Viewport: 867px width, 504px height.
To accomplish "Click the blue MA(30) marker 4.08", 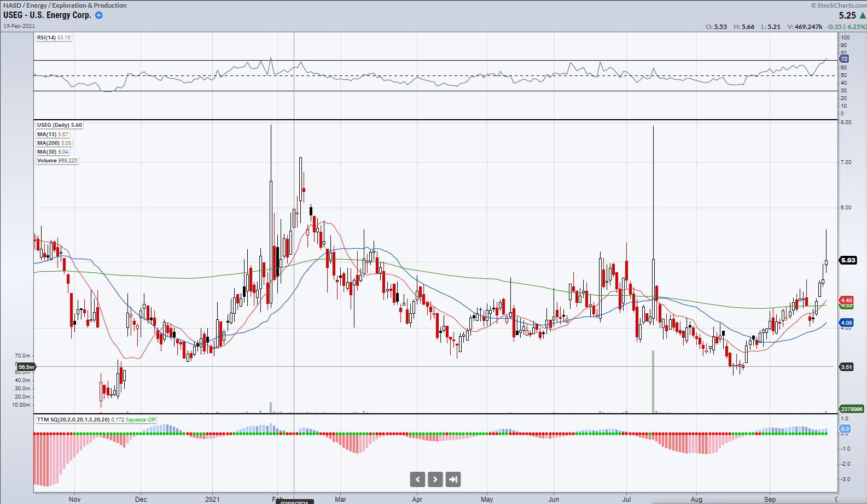I will (x=846, y=323).
